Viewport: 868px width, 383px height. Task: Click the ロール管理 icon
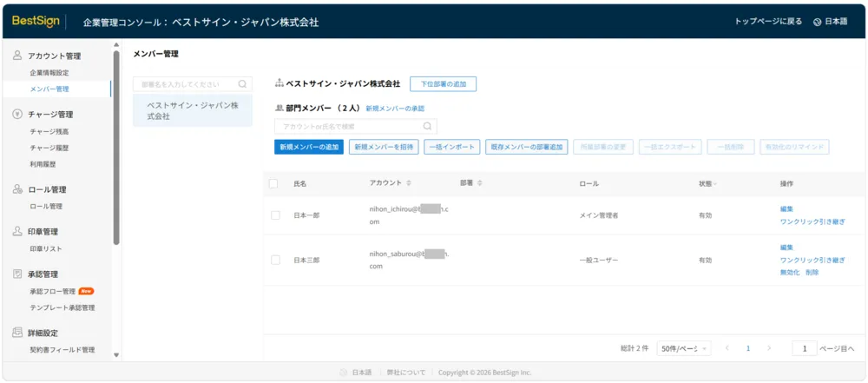(x=17, y=189)
